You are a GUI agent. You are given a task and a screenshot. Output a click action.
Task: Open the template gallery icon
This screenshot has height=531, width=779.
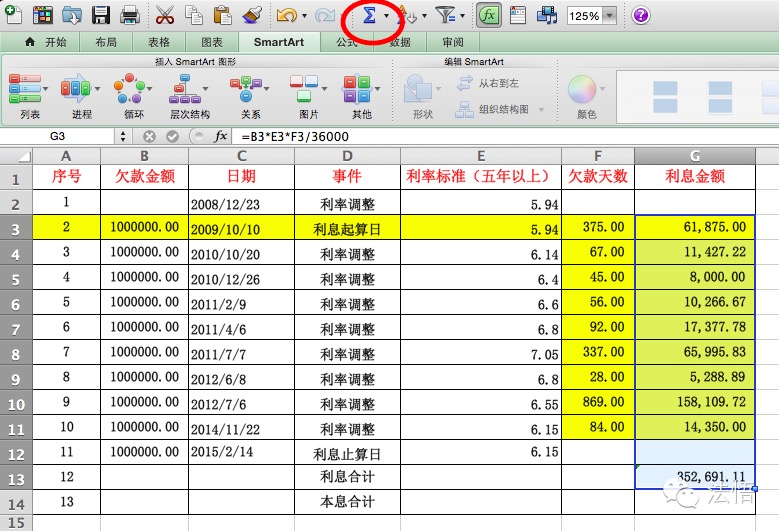pyautogui.click(x=43, y=15)
